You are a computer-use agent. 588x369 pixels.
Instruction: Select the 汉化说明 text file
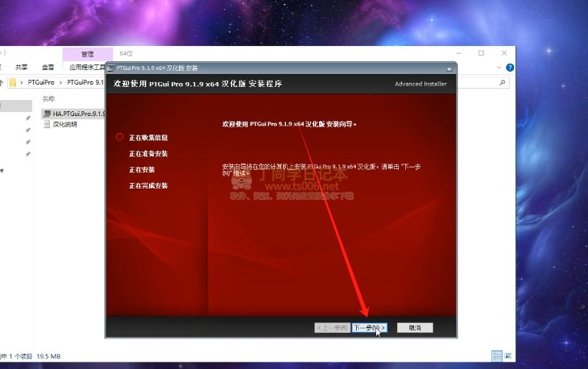click(64, 124)
